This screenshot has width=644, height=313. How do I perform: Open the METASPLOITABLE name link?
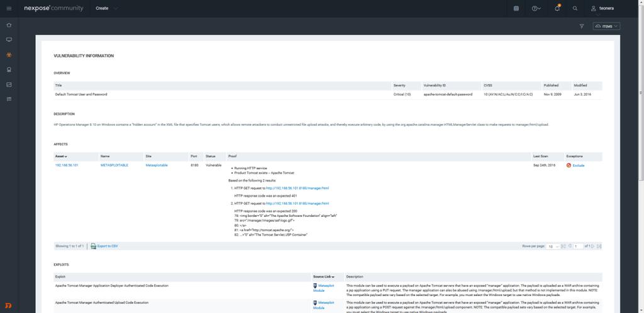coord(114,165)
